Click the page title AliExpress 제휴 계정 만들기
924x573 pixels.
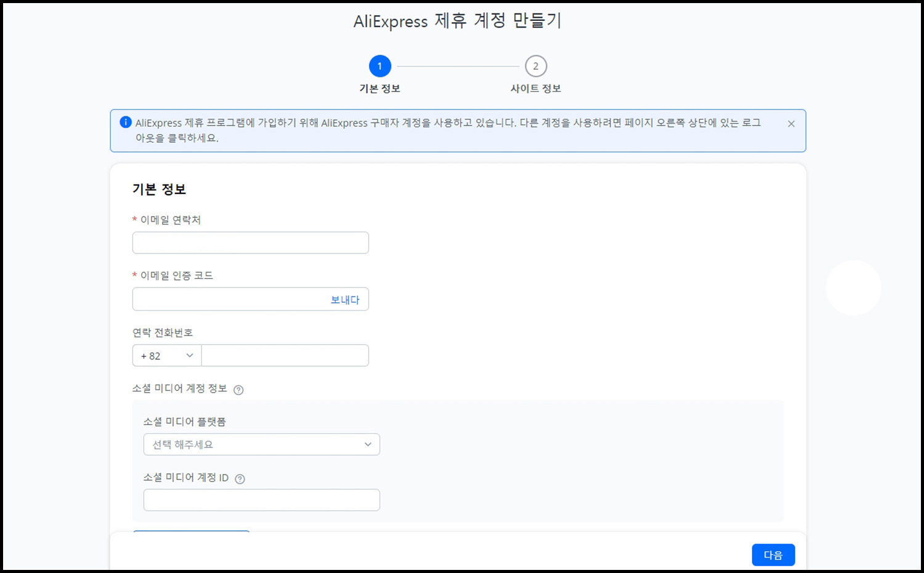[458, 21]
